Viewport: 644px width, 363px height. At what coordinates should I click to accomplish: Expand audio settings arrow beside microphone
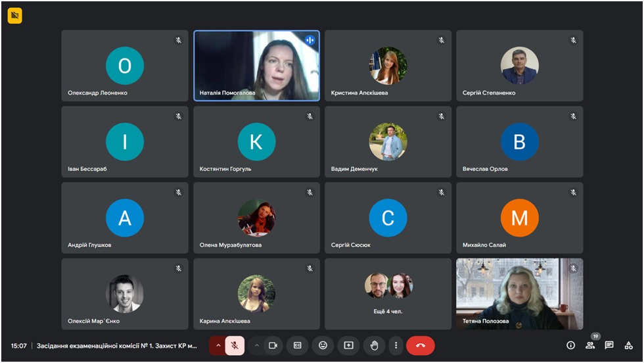218,345
